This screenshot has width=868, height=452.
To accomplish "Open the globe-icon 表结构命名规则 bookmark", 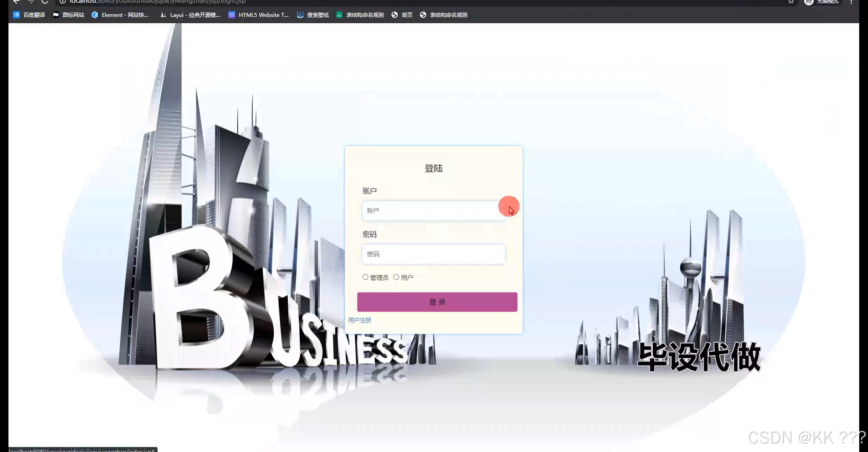I will (x=443, y=15).
